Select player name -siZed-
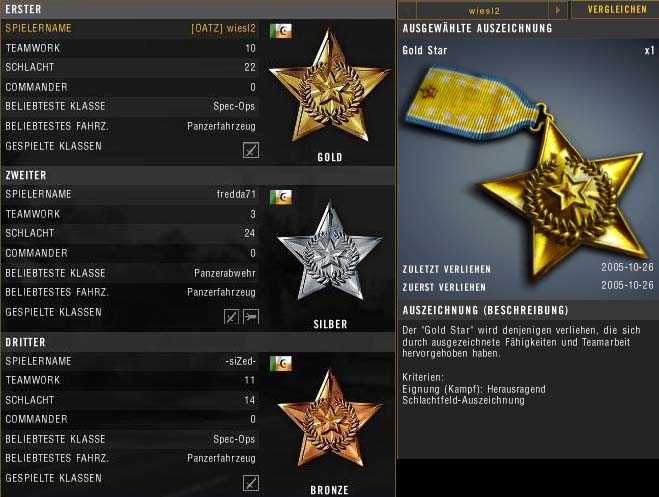The image size is (659, 497). click(x=240, y=361)
